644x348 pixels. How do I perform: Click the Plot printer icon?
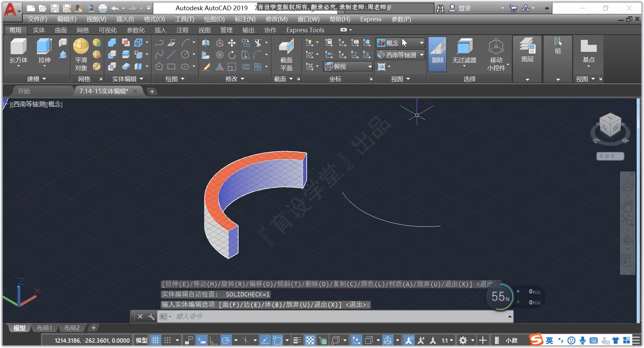click(103, 8)
